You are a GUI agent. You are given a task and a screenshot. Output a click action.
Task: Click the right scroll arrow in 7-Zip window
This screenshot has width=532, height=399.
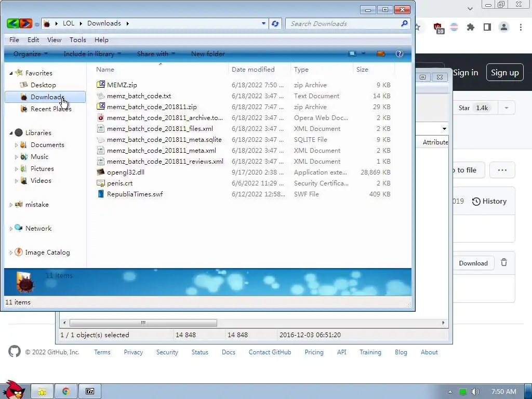(x=443, y=323)
